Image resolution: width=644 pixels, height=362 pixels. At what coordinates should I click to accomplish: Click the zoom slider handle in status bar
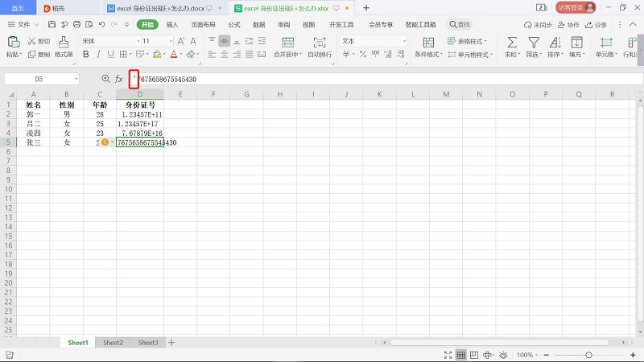[588, 355]
